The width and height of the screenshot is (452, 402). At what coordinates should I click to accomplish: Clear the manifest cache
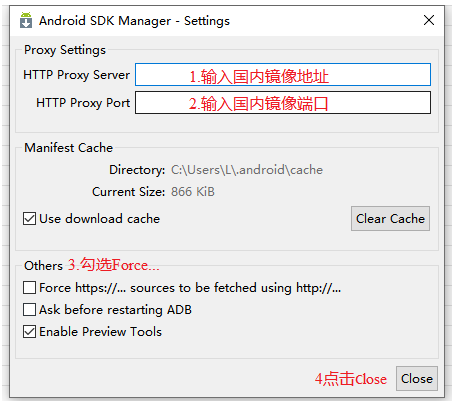[x=390, y=219]
